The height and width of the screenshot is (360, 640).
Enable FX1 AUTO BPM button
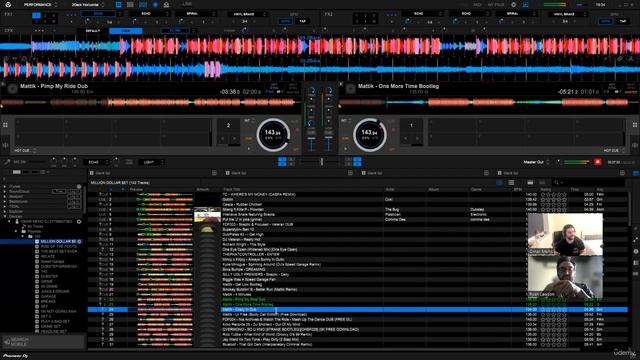(285, 21)
